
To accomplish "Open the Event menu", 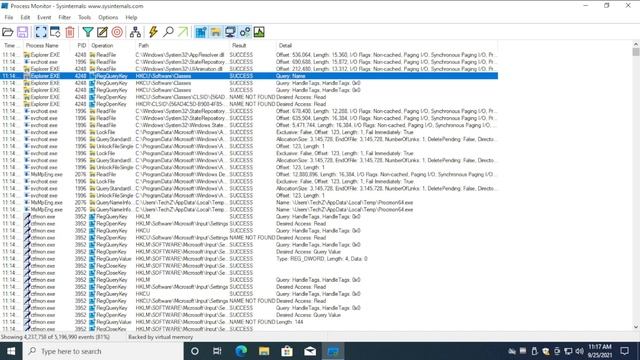I will pyautogui.click(x=44, y=18).
